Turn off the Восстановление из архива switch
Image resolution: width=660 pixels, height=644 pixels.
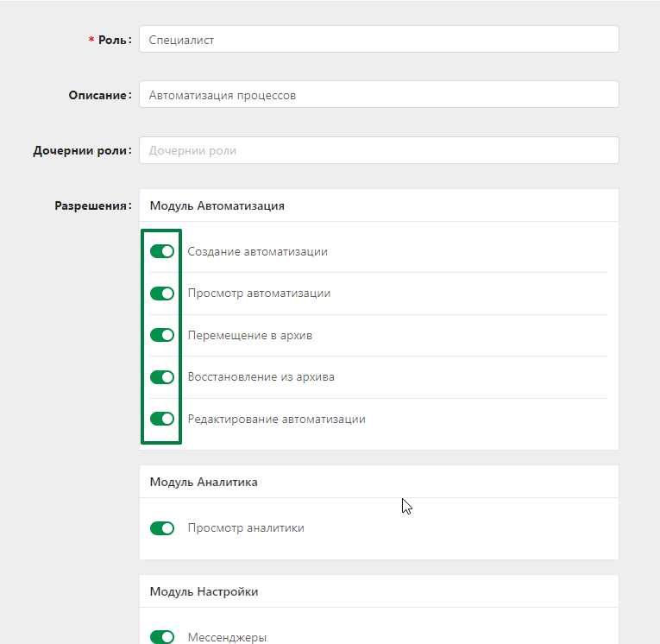pos(162,377)
